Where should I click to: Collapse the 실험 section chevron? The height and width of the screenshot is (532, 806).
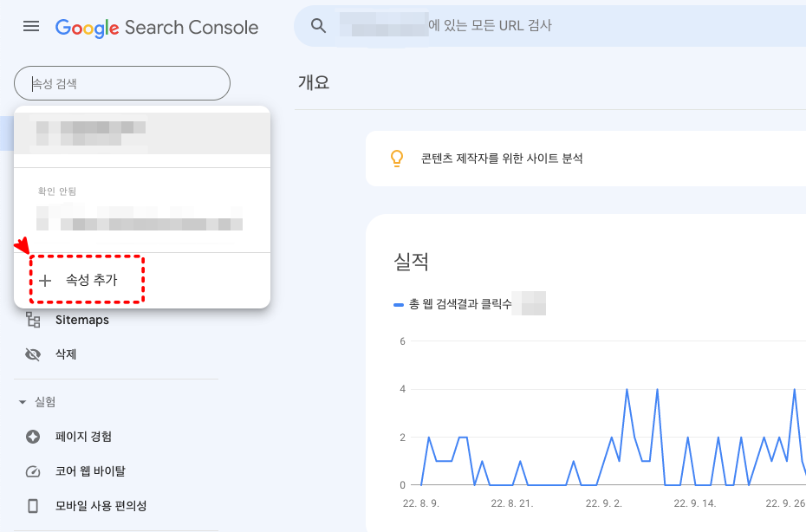pos(22,401)
